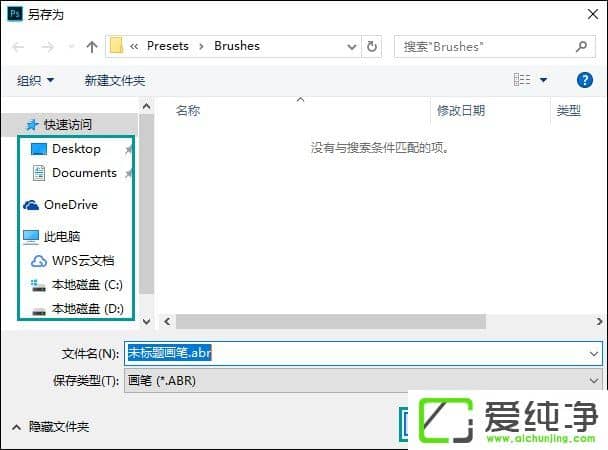Screen dimensions: 608x450
Task: Click the blue help question mark icon
Action: [585, 80]
